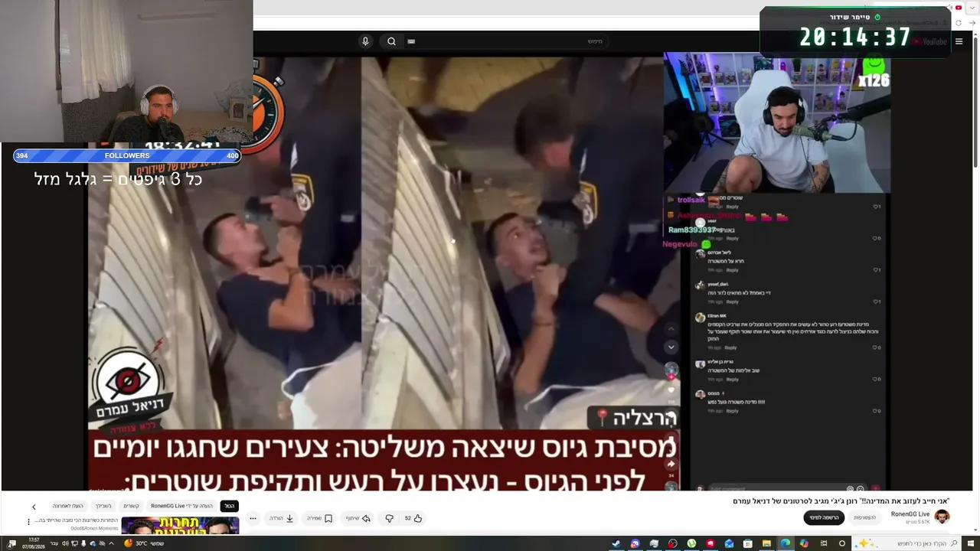The image size is (980, 551).
Task: Dislike the video with thumbs down
Action: (x=389, y=518)
